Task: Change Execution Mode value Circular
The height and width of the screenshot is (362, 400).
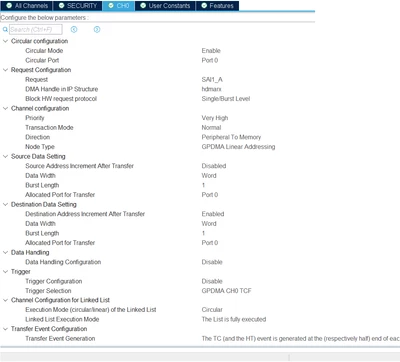Action: pos(212,310)
